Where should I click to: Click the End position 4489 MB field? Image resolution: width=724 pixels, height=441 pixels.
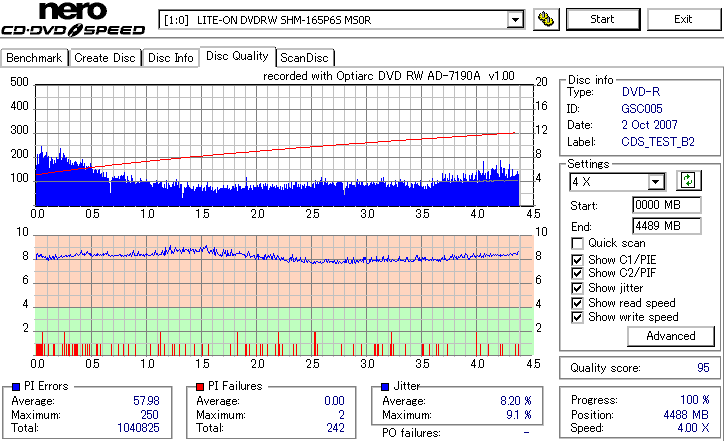coord(666,226)
